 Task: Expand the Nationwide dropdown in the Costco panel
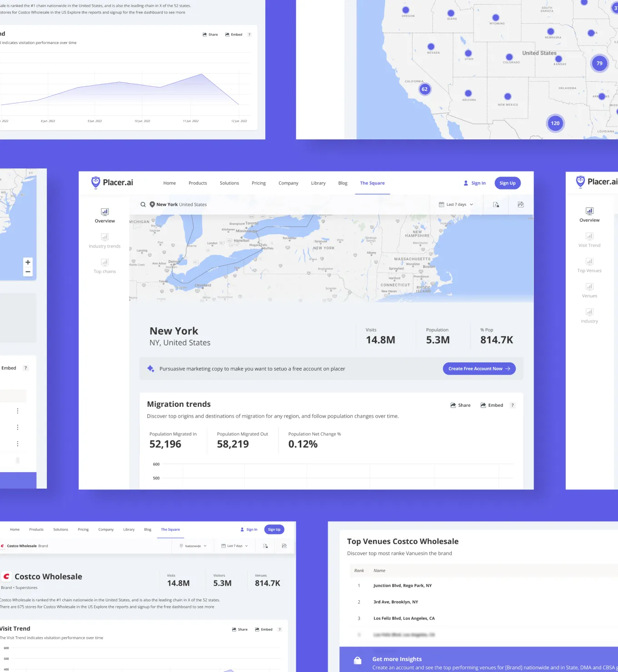pos(193,546)
